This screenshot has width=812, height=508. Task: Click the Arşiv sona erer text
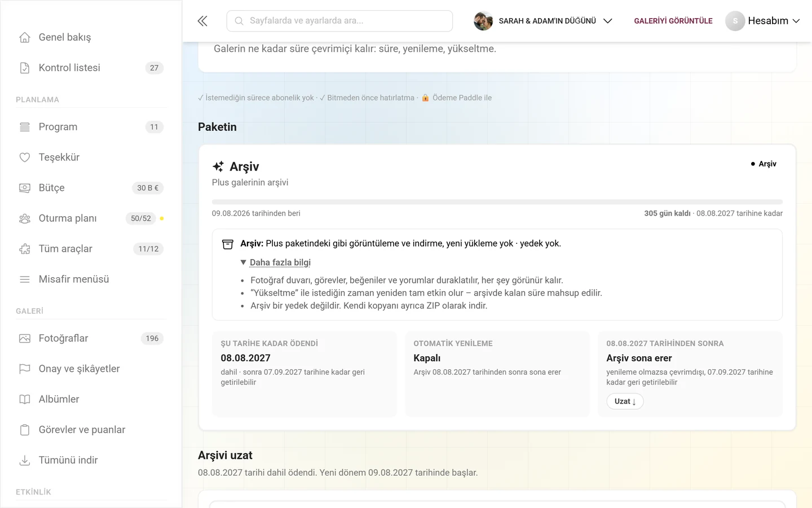(639, 358)
